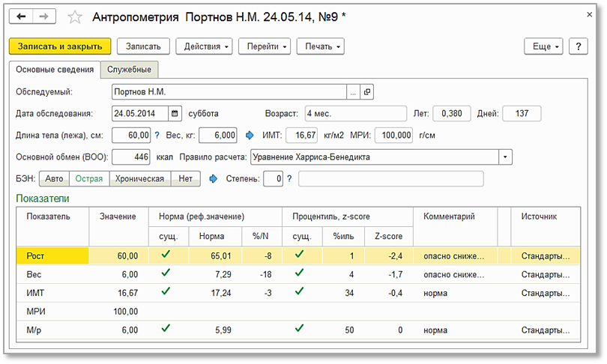Viewport: 607px width, 364px height.
Task: Click the ellipsis select button for Обследуемый
Action: click(353, 92)
